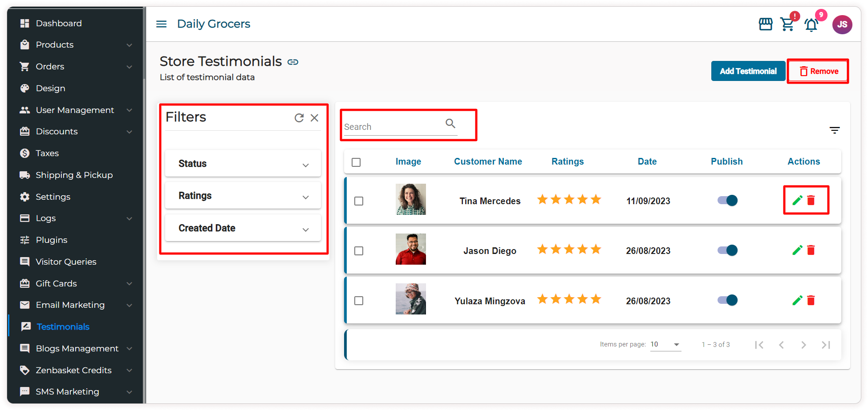The image size is (868, 411).
Task: Click the filter list icon above table
Action: pos(834,130)
